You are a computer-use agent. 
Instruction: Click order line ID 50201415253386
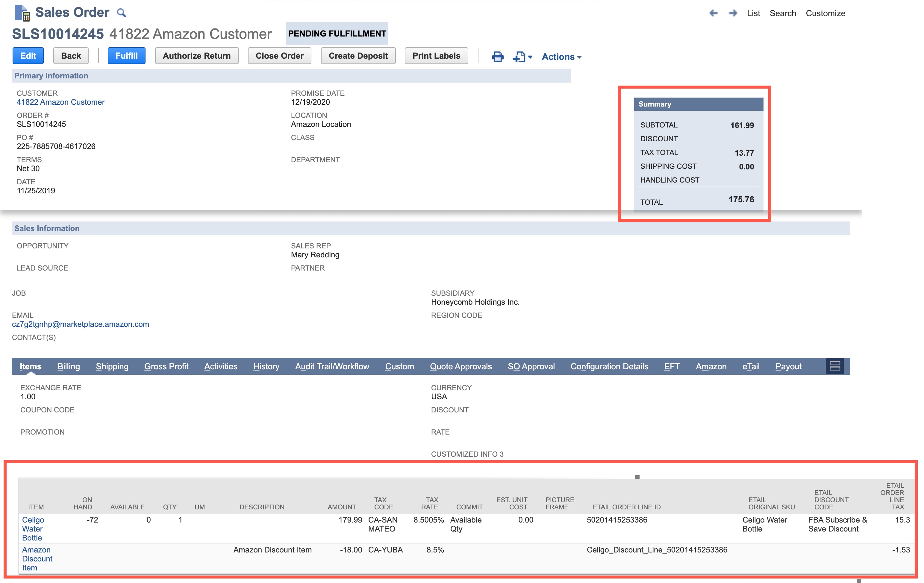point(616,520)
